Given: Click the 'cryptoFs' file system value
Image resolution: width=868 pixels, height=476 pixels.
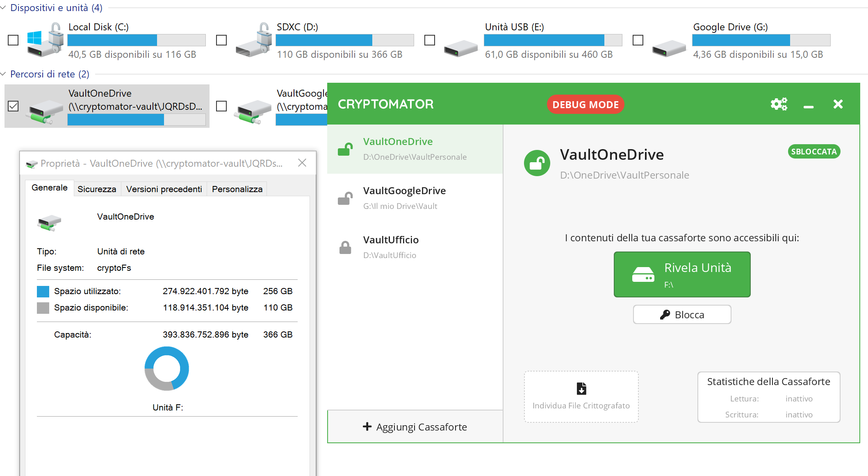Looking at the screenshot, I should [x=114, y=268].
